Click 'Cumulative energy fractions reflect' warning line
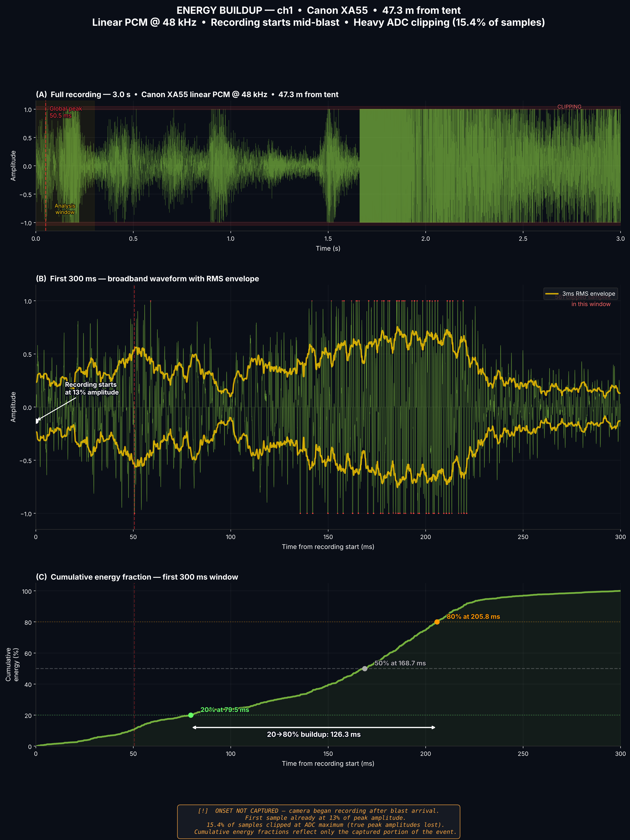Screen dimensions: 630x840 click(x=325, y=832)
